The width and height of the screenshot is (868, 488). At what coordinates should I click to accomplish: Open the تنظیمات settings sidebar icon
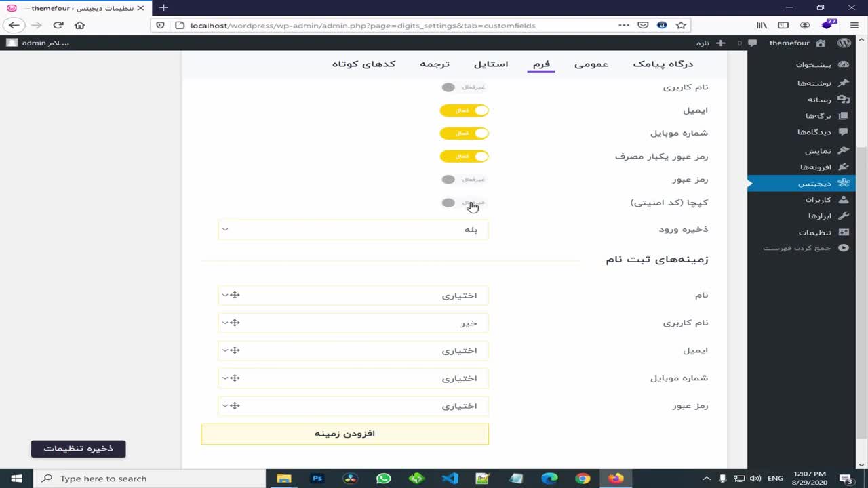click(x=844, y=232)
